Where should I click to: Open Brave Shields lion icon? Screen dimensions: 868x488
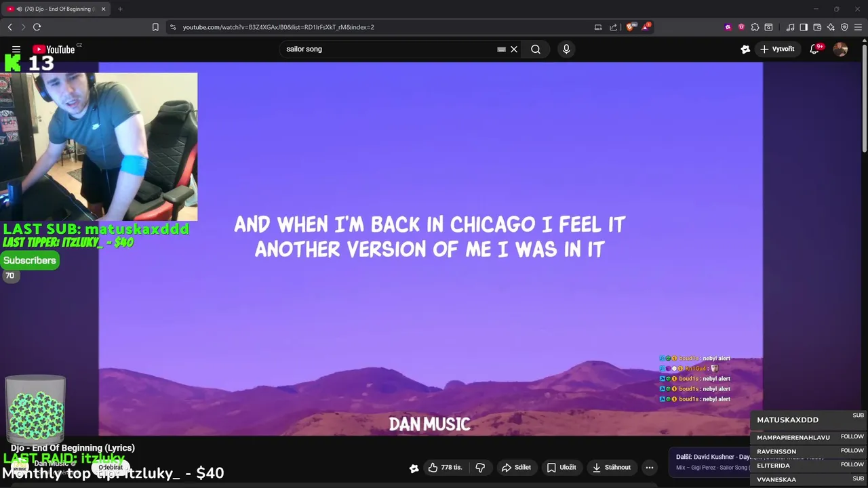631,27
